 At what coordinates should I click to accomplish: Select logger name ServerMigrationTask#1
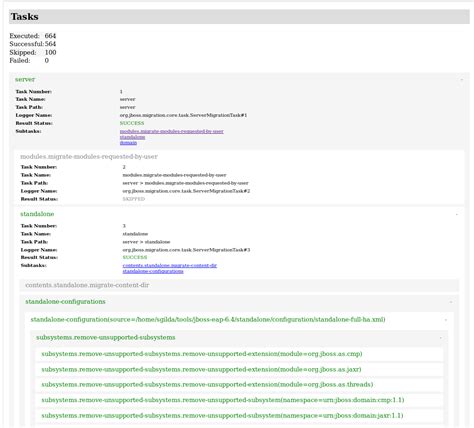183,115
